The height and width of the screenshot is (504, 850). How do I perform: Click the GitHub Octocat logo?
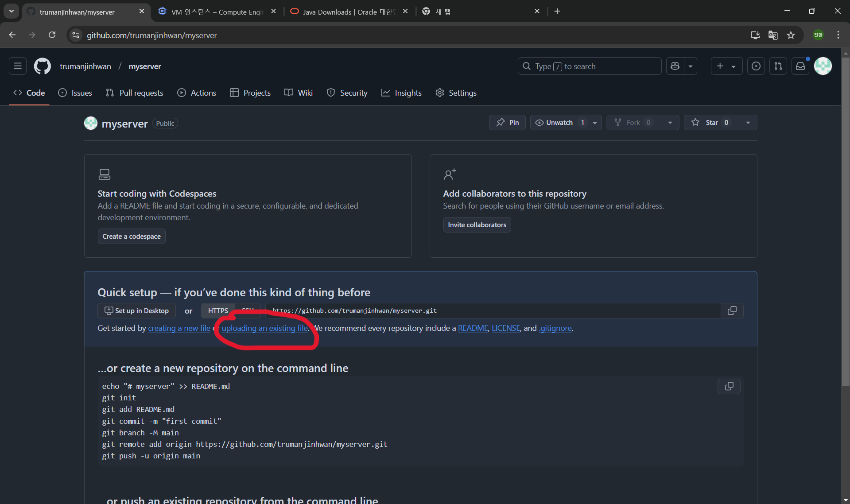point(43,66)
